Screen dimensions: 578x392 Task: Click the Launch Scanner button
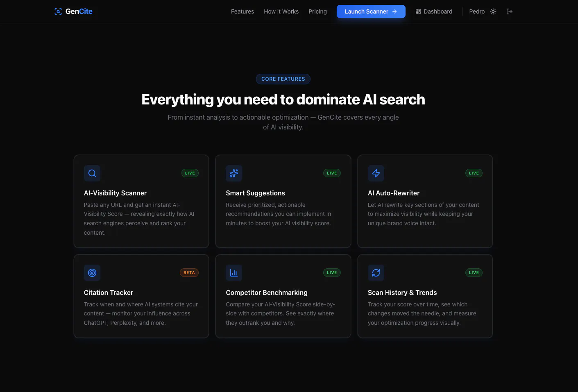[x=371, y=11]
